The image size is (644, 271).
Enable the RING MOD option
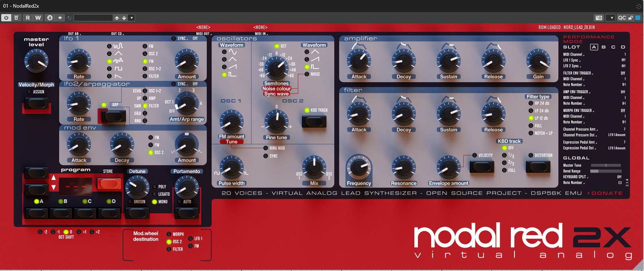265,148
